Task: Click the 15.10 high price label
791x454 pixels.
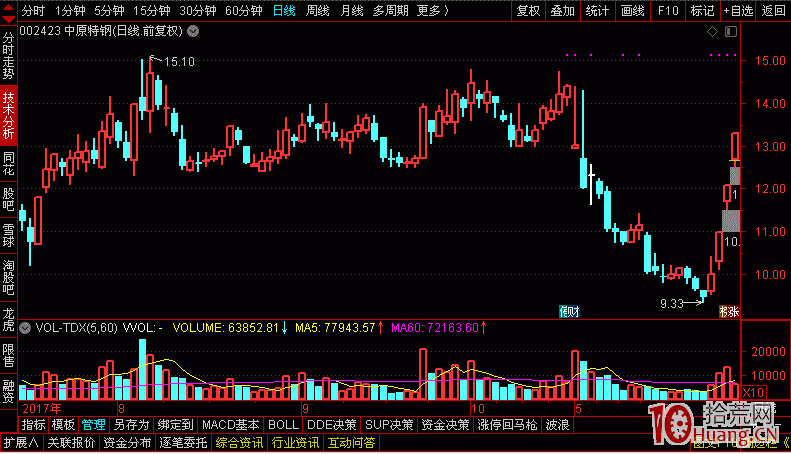Action: [x=179, y=62]
